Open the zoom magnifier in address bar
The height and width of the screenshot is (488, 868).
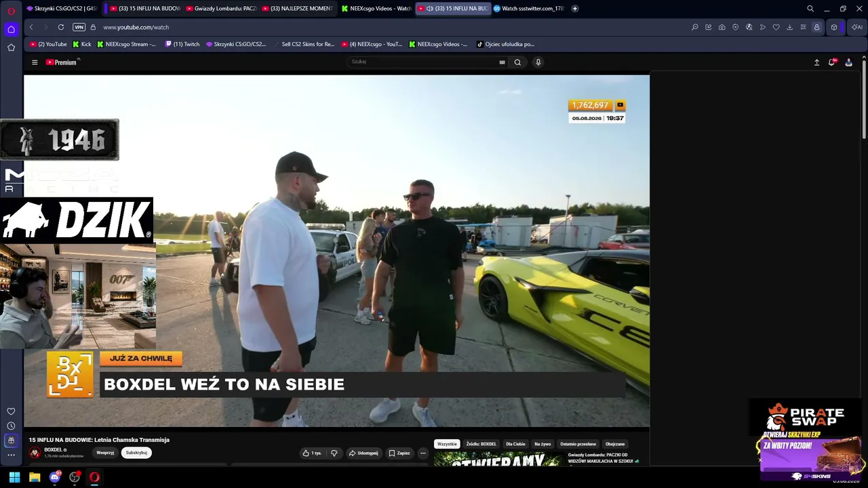(x=695, y=27)
